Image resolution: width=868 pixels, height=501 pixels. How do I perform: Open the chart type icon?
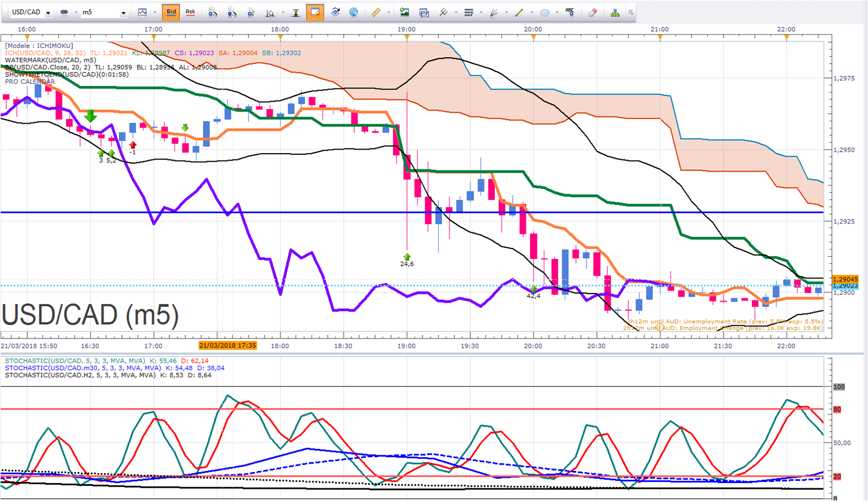[142, 12]
